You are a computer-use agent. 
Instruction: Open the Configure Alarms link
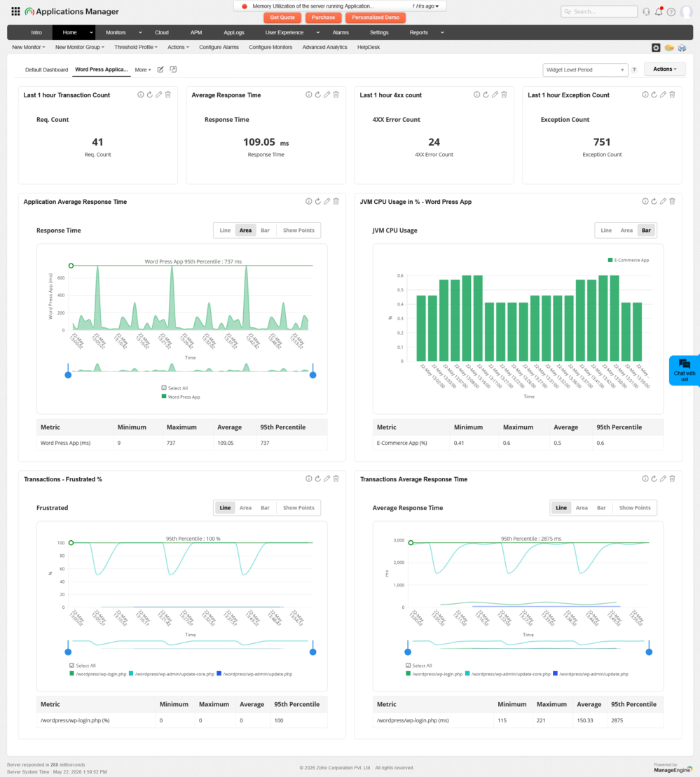[x=219, y=48]
